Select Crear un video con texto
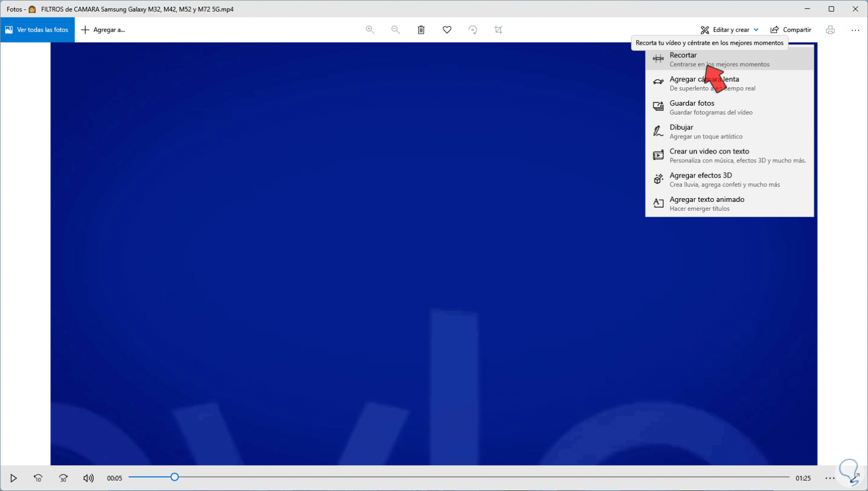 click(730, 156)
